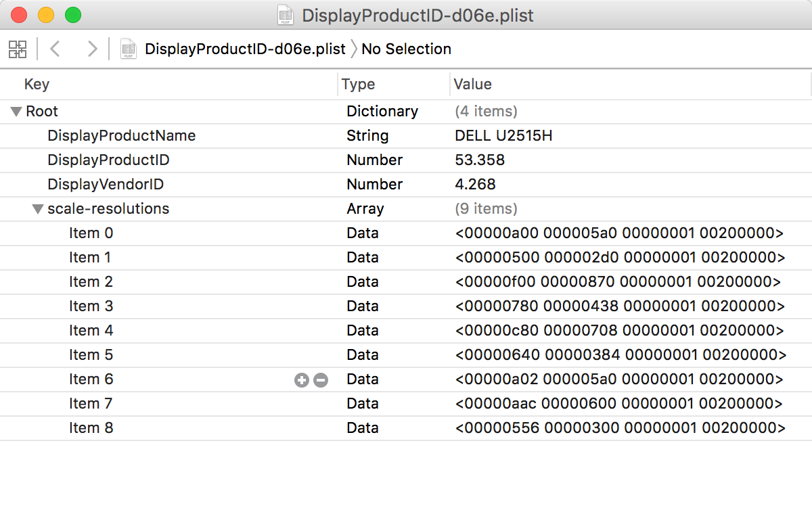Click the Type column header
The width and height of the screenshot is (812, 506).
[x=358, y=85]
